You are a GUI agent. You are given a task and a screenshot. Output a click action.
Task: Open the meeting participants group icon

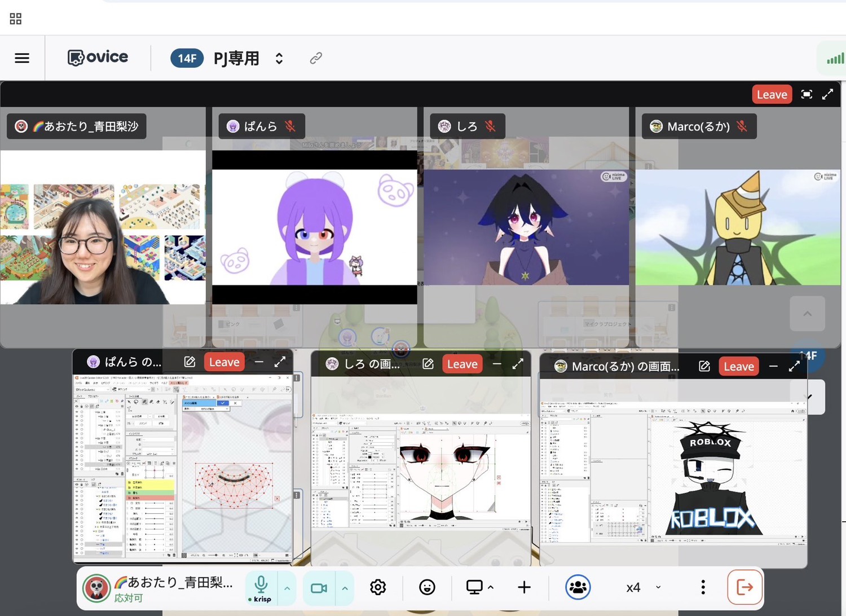(578, 588)
